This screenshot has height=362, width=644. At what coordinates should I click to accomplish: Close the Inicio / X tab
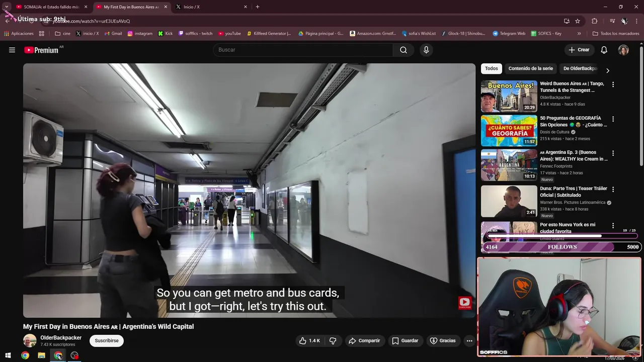(x=246, y=7)
